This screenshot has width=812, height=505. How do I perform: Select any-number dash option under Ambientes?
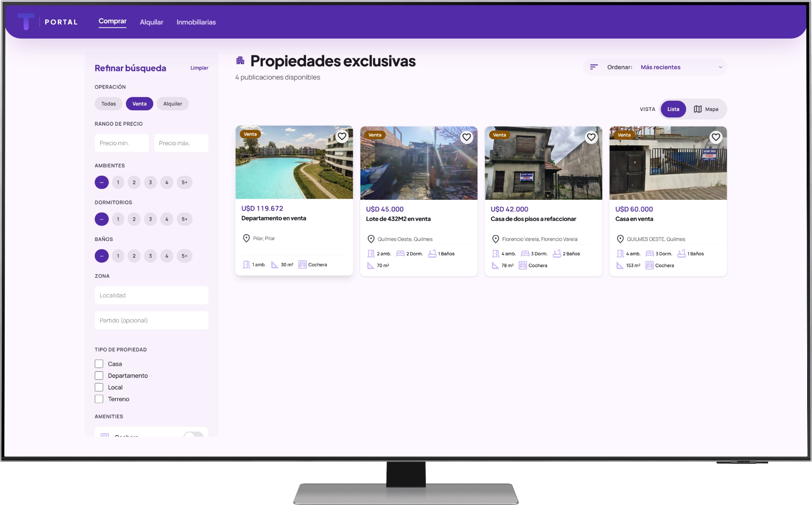101,182
